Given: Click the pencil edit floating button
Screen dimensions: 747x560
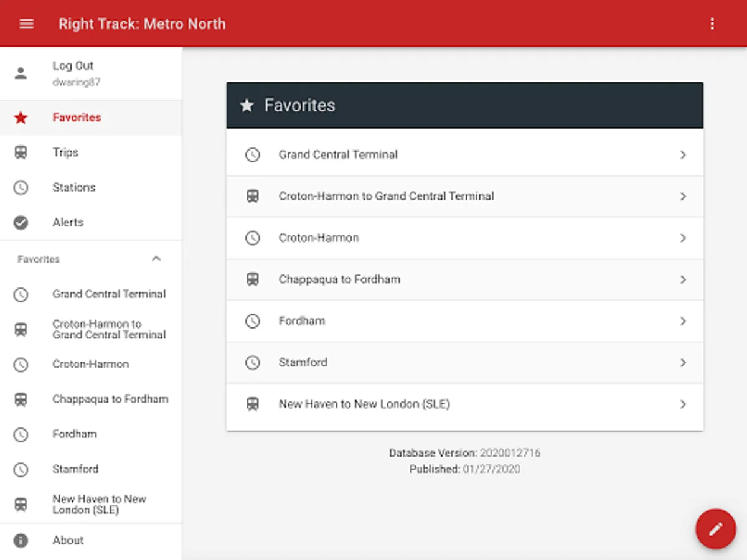Looking at the screenshot, I should pos(716,529).
